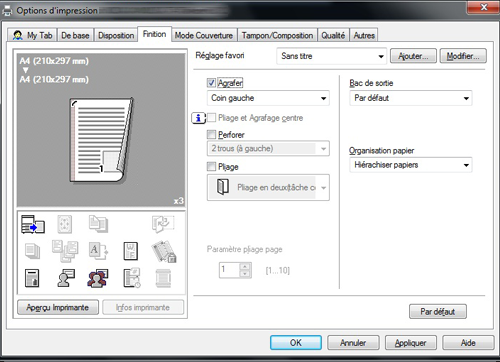Image resolution: width=500 pixels, height=362 pixels.
Task: Click the single user with card icon
Action: pos(66,278)
